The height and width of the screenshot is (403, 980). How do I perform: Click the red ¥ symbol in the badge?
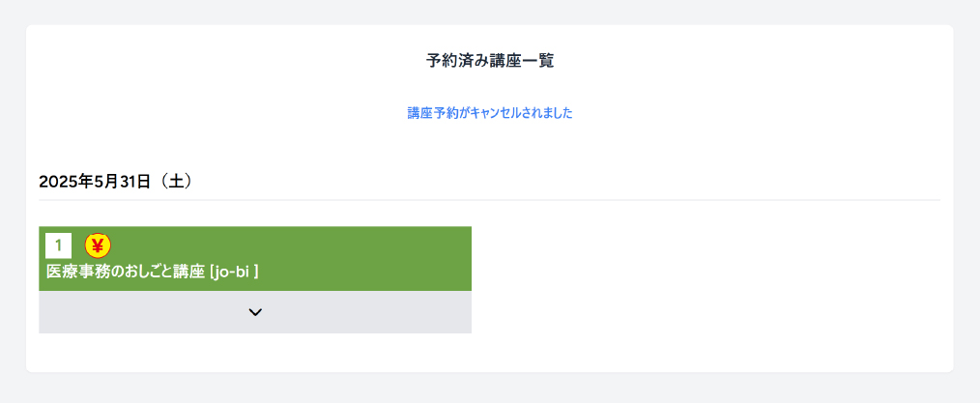point(98,245)
